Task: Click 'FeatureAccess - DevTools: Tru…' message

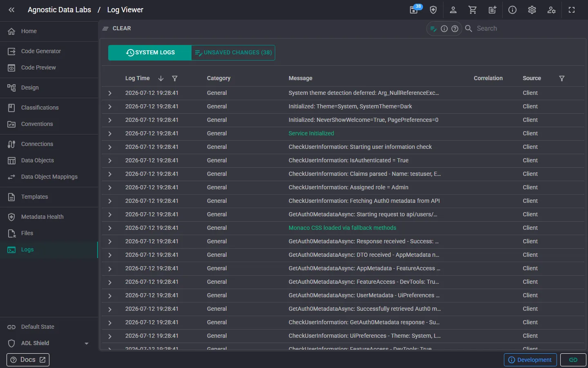Action: click(x=364, y=282)
